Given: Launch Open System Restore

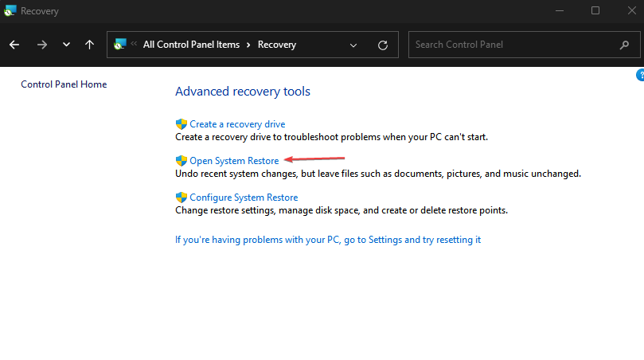Looking at the screenshot, I should click(234, 161).
